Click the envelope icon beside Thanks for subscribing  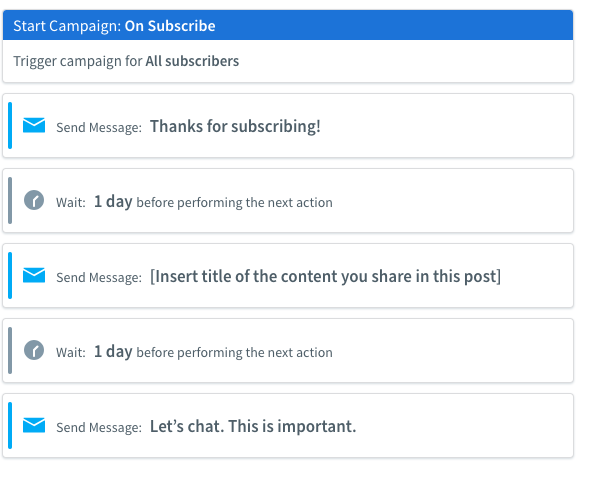(34, 125)
